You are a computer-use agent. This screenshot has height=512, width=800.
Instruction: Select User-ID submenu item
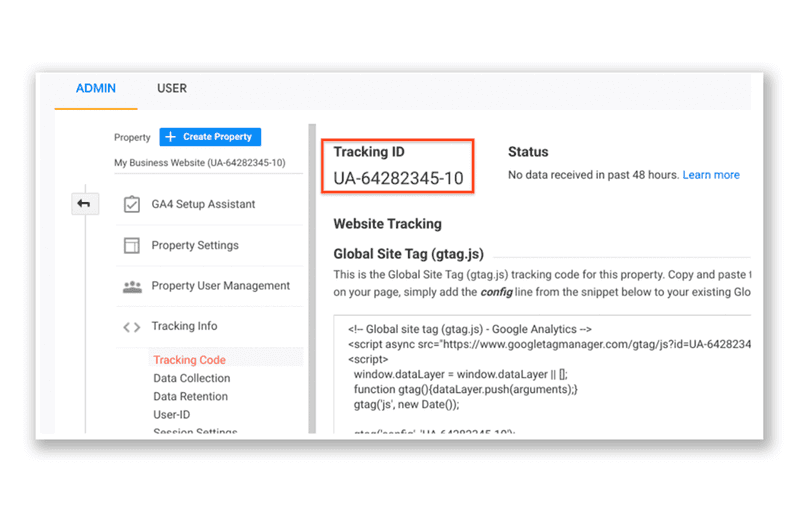(x=174, y=414)
